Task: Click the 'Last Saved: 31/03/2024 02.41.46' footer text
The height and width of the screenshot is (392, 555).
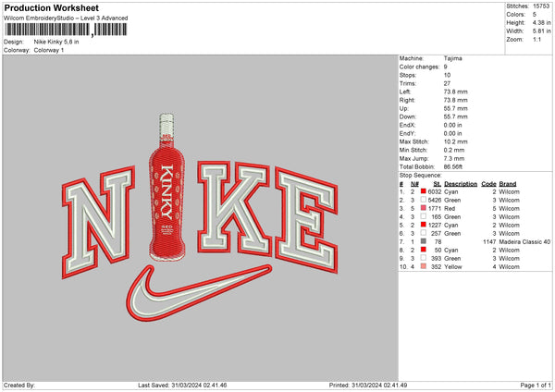Action: pyautogui.click(x=182, y=385)
